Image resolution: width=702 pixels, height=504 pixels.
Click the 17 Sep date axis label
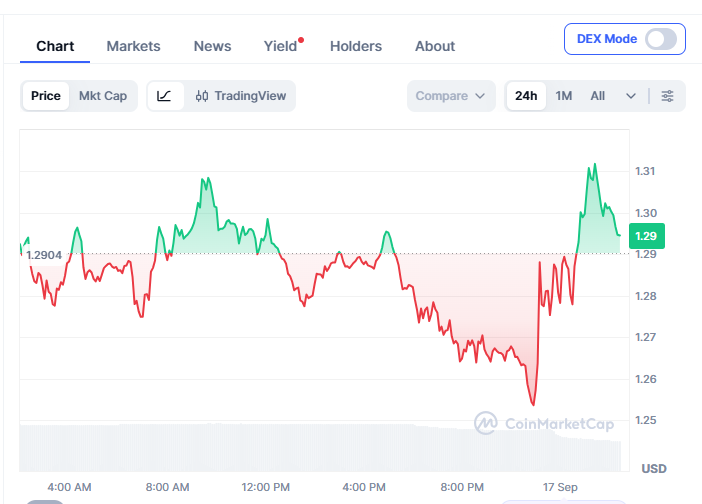(560, 487)
